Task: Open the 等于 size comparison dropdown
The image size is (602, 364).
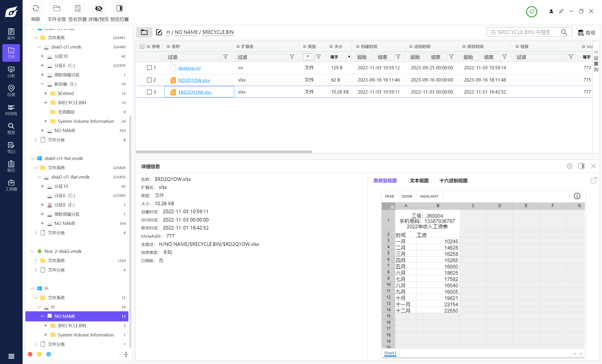Action: 340,57
